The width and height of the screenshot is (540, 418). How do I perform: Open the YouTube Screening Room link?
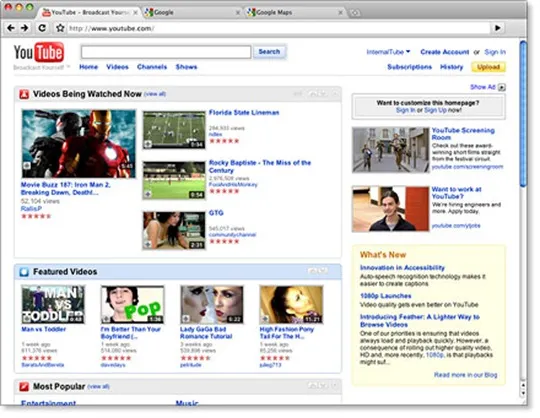click(x=463, y=134)
